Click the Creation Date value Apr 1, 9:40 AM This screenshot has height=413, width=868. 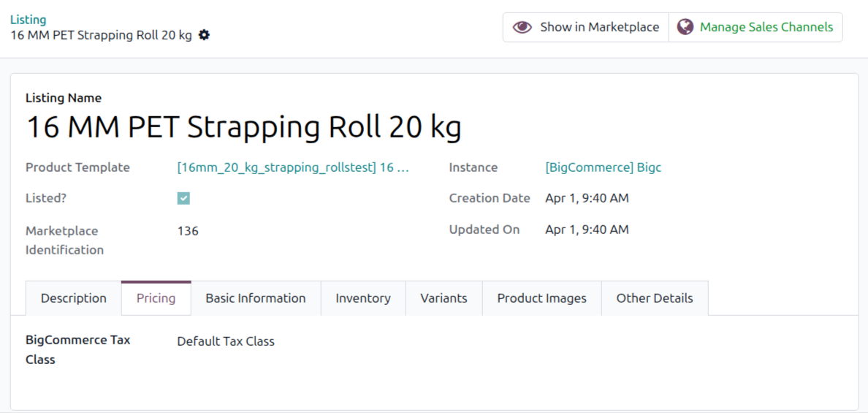(x=587, y=198)
